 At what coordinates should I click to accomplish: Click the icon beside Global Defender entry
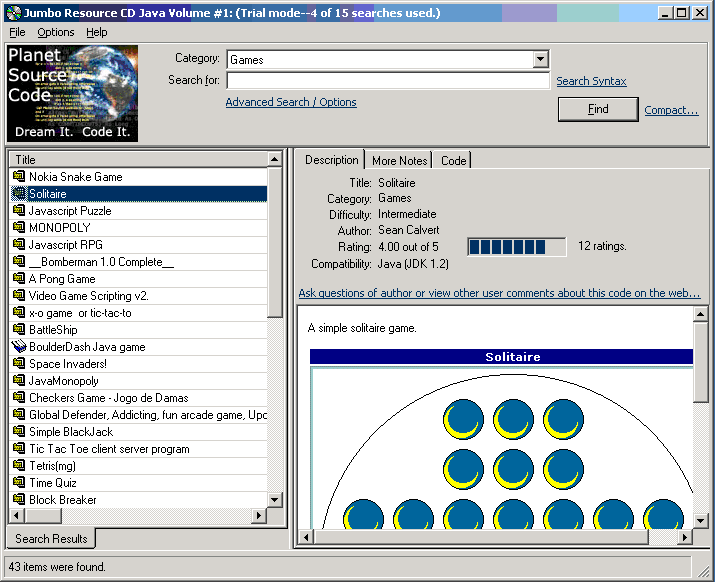[x=19, y=415]
